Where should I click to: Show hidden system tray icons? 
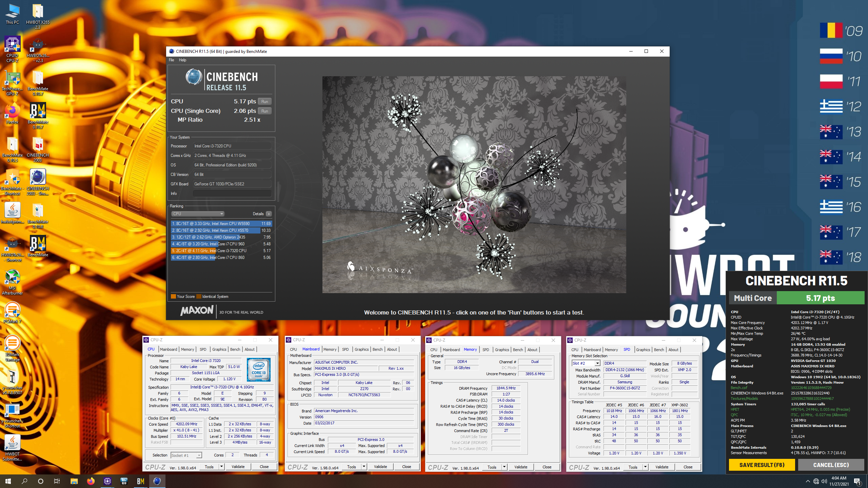pyautogui.click(x=808, y=481)
